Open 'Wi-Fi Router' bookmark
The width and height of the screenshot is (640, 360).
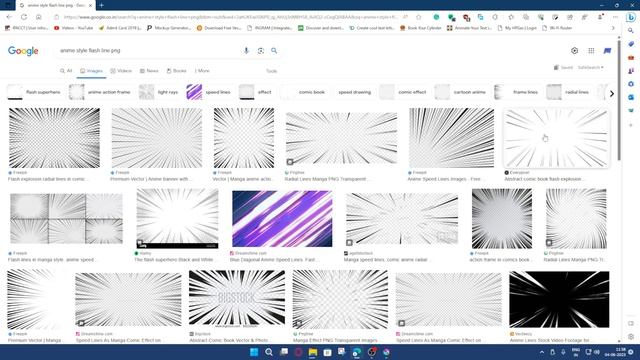pos(557,28)
